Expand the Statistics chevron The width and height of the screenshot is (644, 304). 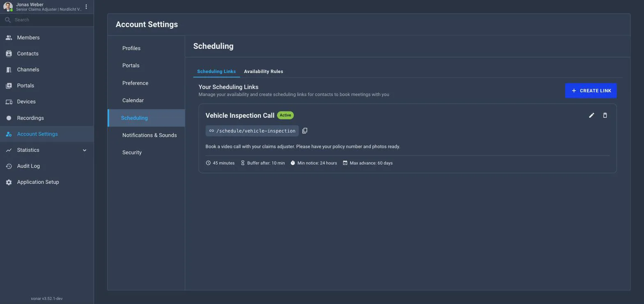(85, 150)
